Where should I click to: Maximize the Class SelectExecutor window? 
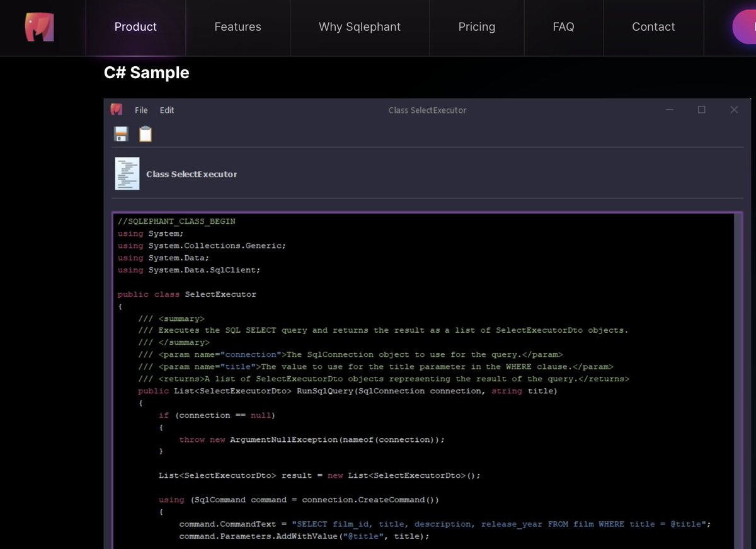click(701, 110)
